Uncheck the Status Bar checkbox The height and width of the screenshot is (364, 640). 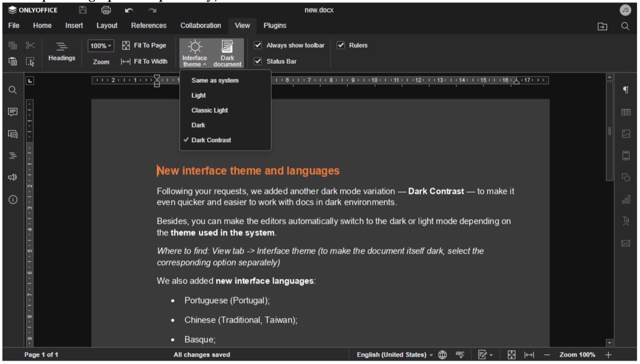[257, 61]
